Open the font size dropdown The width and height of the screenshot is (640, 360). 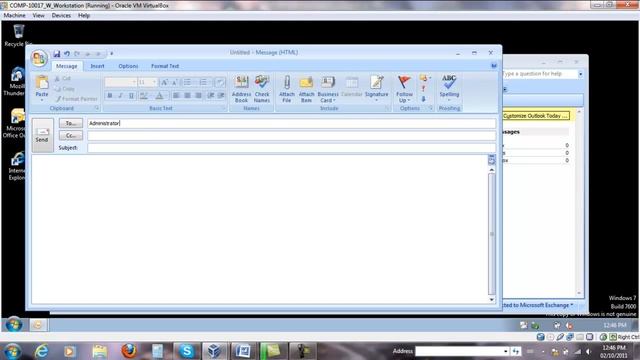154,82
